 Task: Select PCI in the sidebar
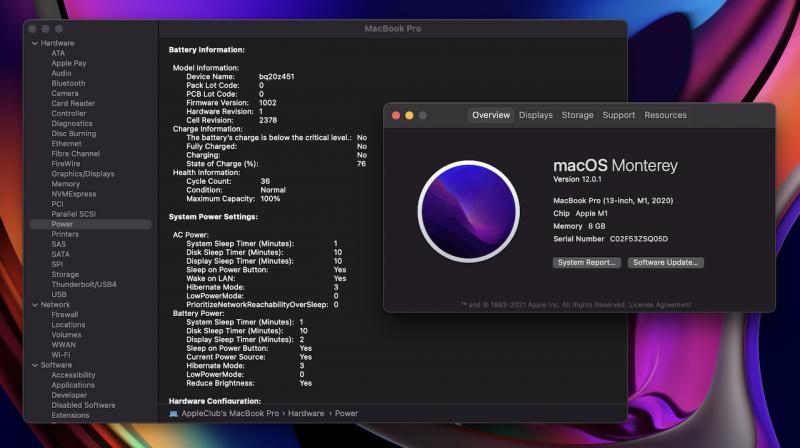click(x=57, y=204)
